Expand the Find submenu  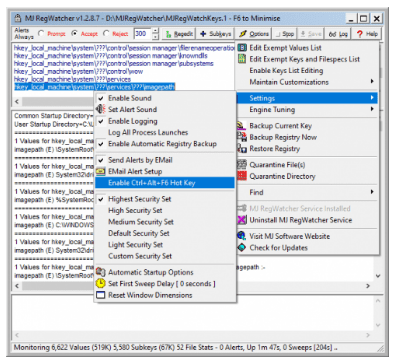[307, 192]
